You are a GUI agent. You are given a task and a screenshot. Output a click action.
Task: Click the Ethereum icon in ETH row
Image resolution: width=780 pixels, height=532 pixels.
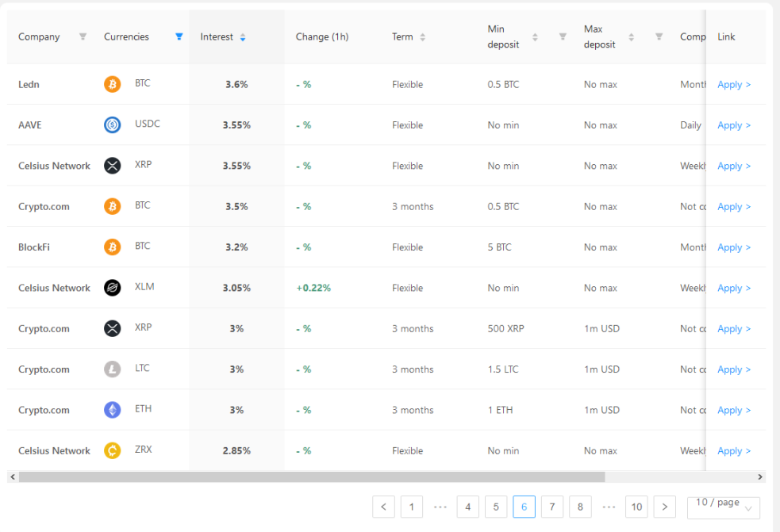[113, 410]
